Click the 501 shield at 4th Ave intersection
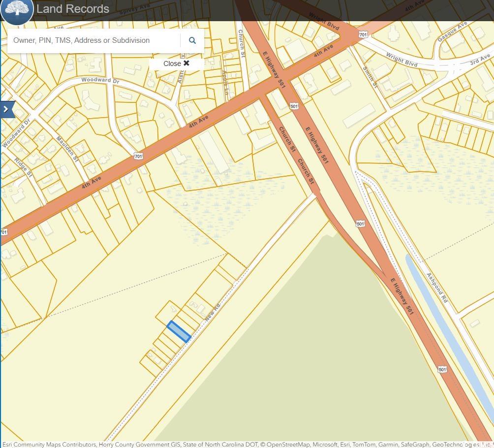This screenshot has height=448, width=494. [x=294, y=106]
